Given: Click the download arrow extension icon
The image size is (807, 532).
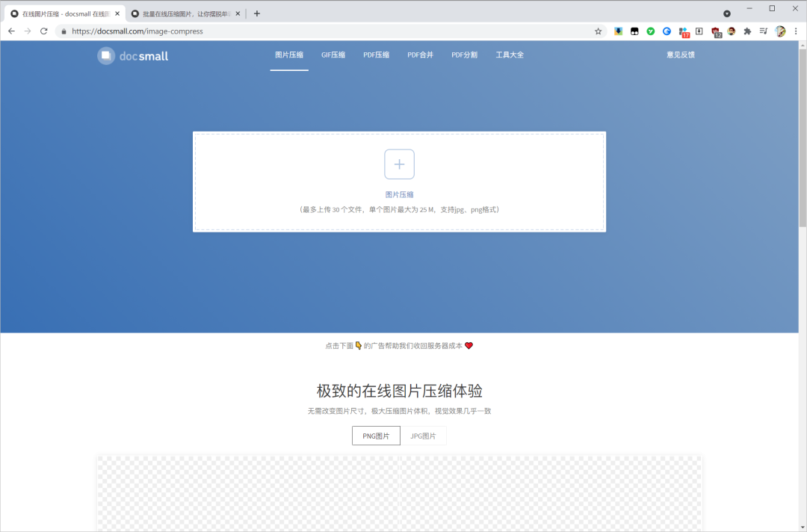Looking at the screenshot, I should click(619, 31).
